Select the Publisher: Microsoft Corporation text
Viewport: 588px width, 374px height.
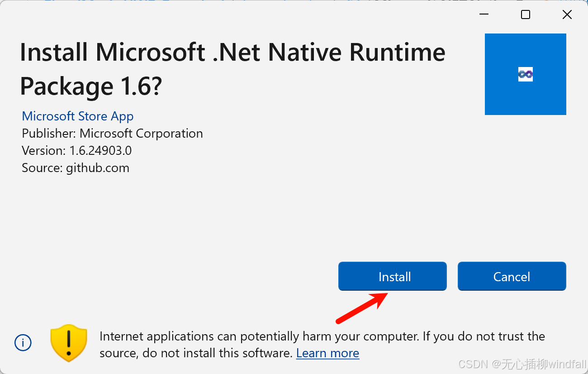point(112,134)
